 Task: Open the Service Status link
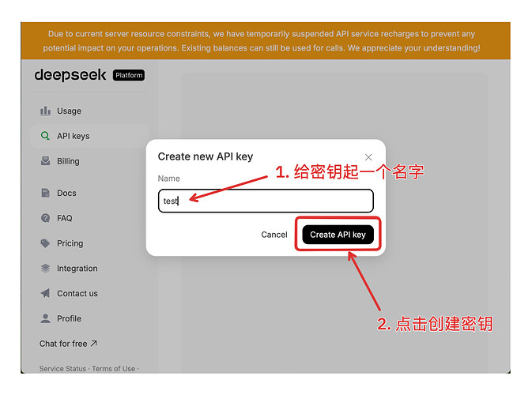62,369
